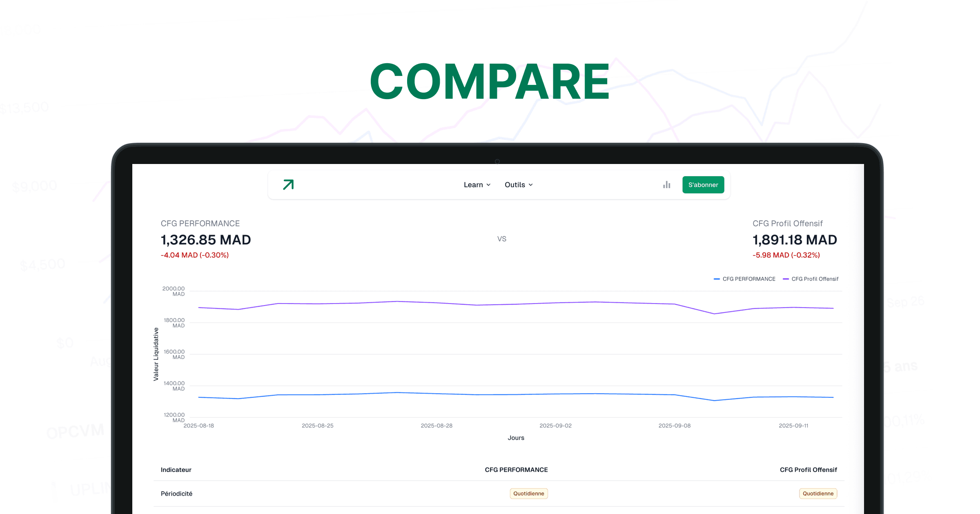The image size is (980, 514).
Task: Open the Learn menu
Action: [x=473, y=185]
